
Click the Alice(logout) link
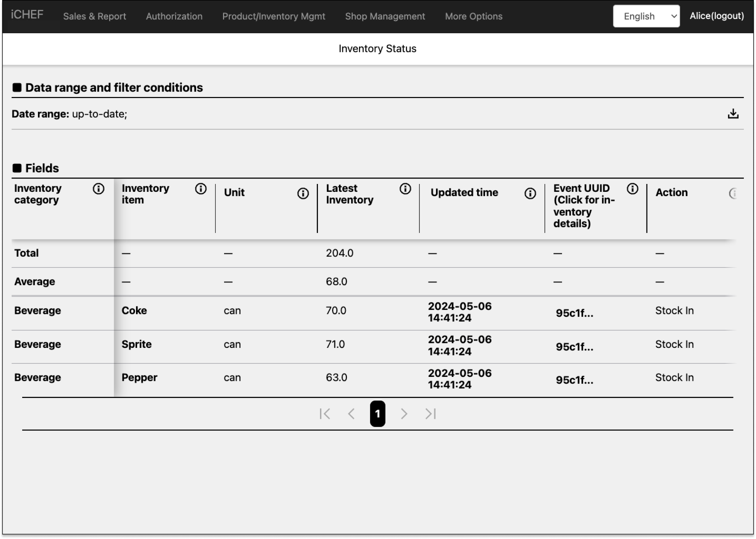(x=717, y=16)
